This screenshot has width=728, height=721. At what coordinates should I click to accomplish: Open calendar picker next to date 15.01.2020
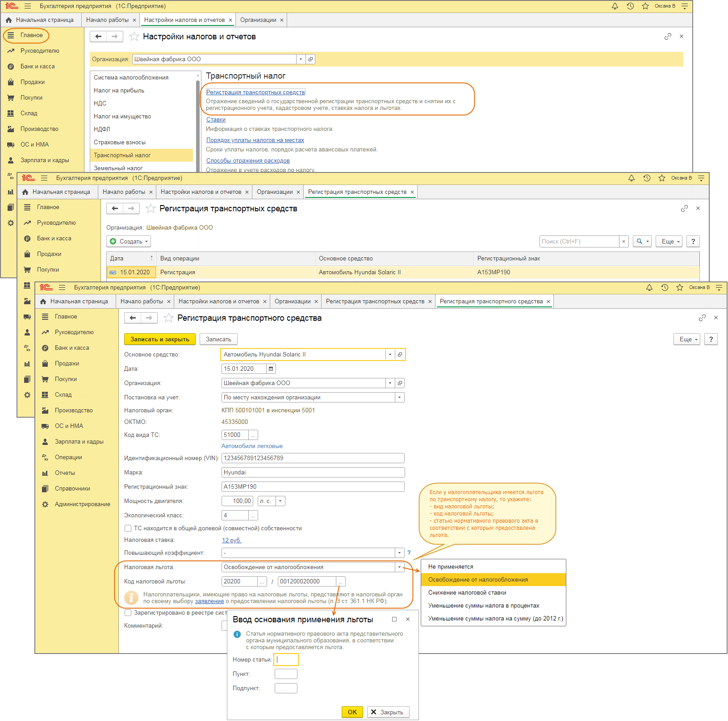(x=271, y=369)
